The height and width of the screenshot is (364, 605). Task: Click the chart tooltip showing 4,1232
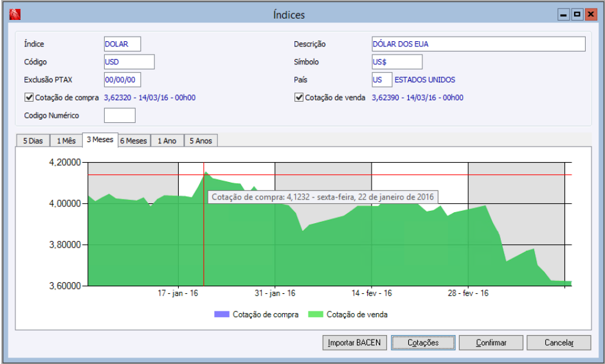323,197
